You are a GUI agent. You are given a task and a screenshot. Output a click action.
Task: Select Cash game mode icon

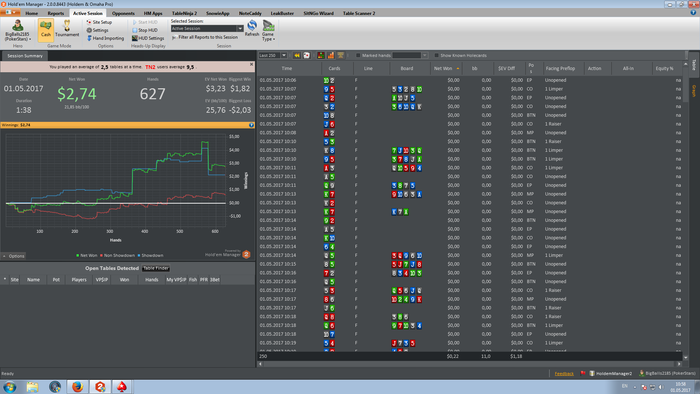(x=46, y=30)
